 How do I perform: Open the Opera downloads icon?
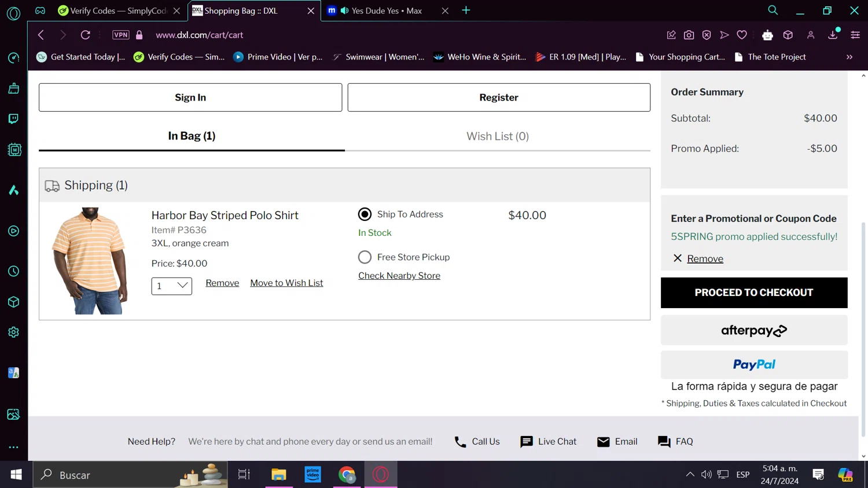point(833,35)
